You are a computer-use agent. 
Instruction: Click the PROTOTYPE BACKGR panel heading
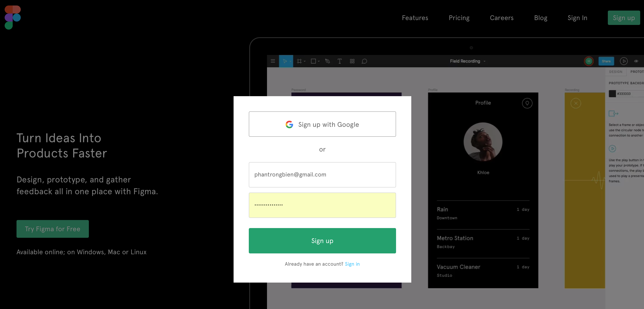[626, 83]
